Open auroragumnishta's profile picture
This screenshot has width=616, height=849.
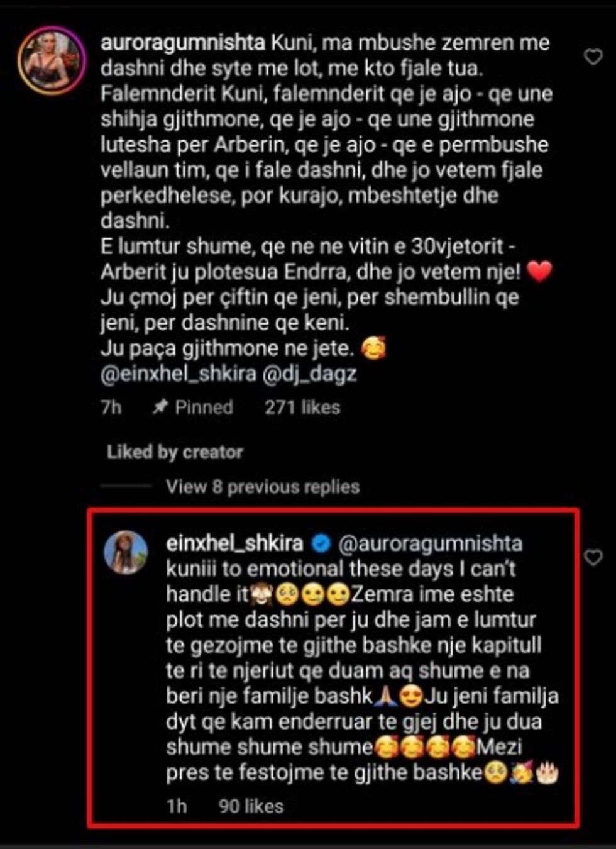click(51, 60)
